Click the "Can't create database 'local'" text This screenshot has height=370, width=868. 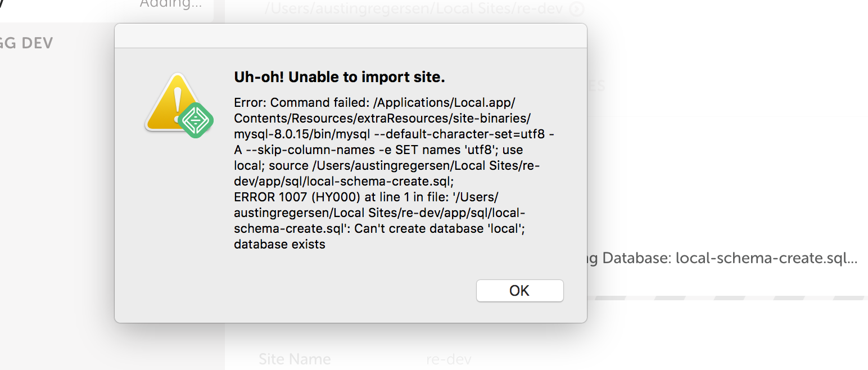click(440, 229)
